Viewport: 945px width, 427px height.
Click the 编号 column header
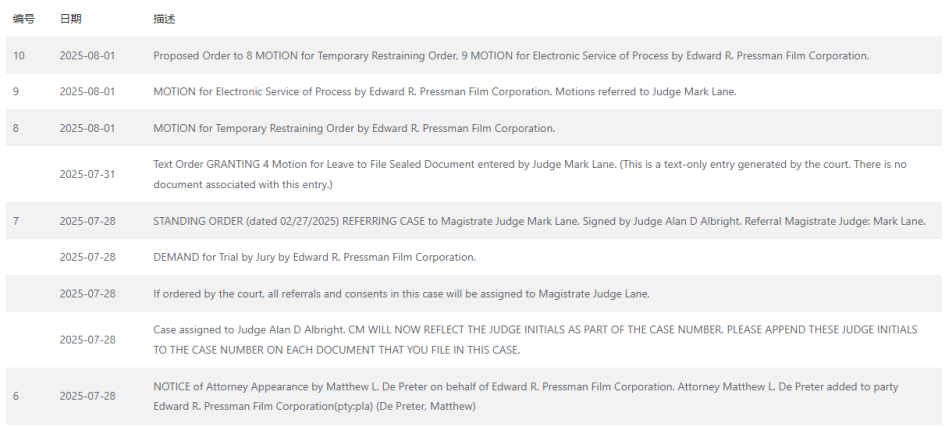24,19
